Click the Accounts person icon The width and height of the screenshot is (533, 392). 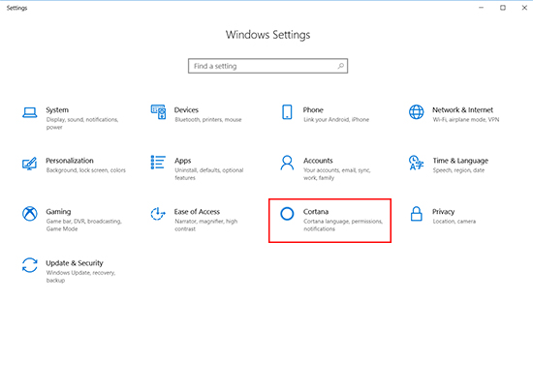(x=287, y=163)
